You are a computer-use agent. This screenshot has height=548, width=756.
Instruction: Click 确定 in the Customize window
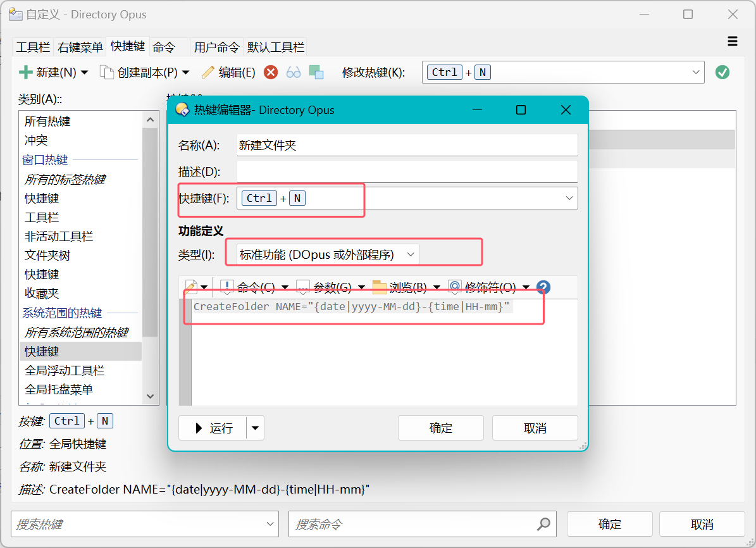[x=609, y=524]
